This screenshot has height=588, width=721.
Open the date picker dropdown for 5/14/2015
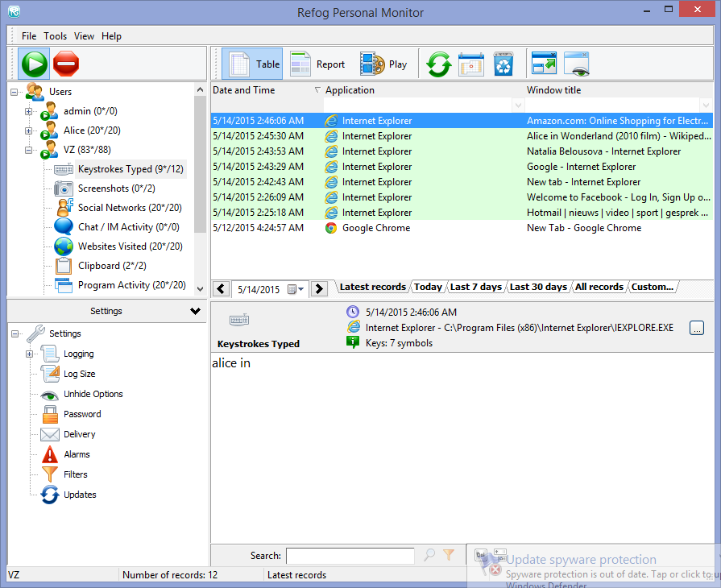(296, 289)
